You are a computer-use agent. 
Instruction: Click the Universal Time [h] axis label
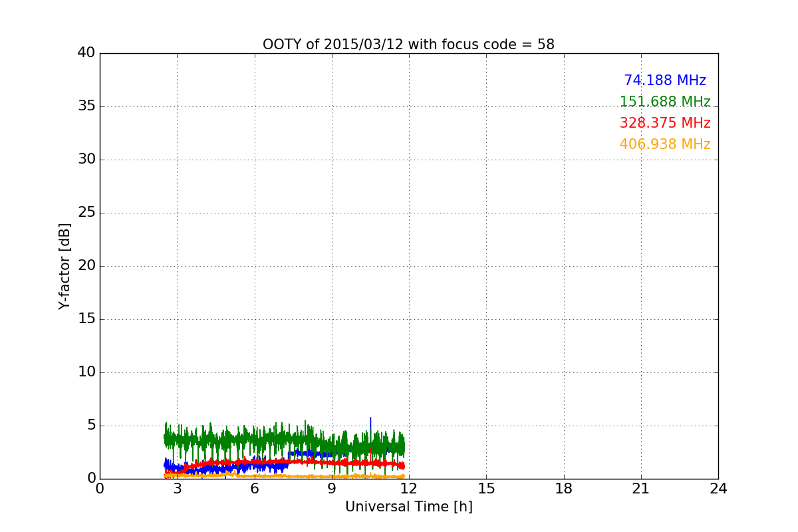tap(408, 507)
